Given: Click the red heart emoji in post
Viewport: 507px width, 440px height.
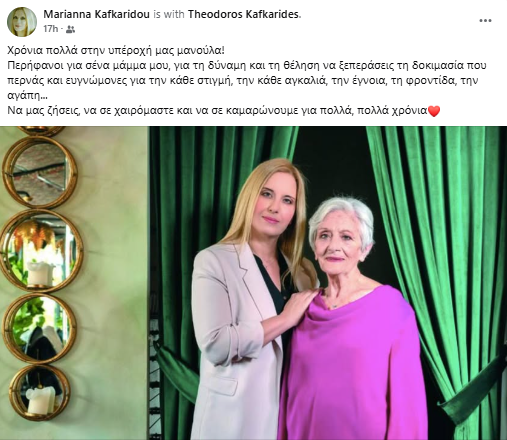Looking at the screenshot, I should click(434, 111).
